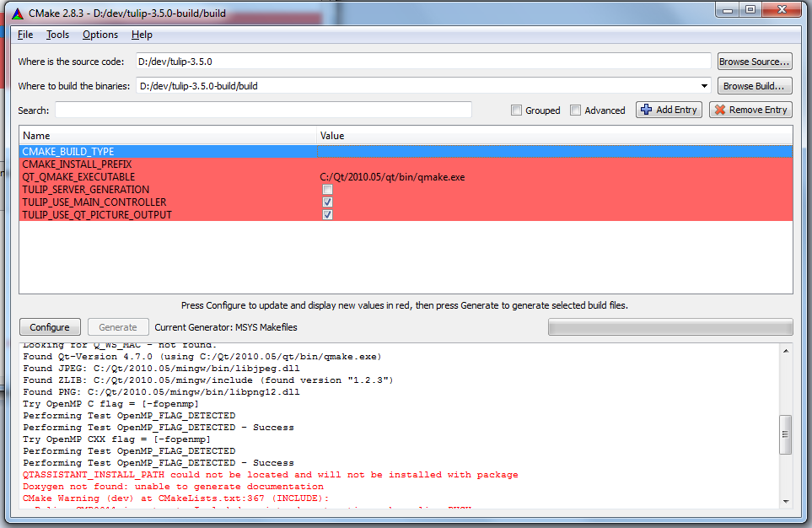Select the QT_QMAKE_EXECUTABLE entry
The width and height of the screenshot is (812, 528).
[78, 176]
